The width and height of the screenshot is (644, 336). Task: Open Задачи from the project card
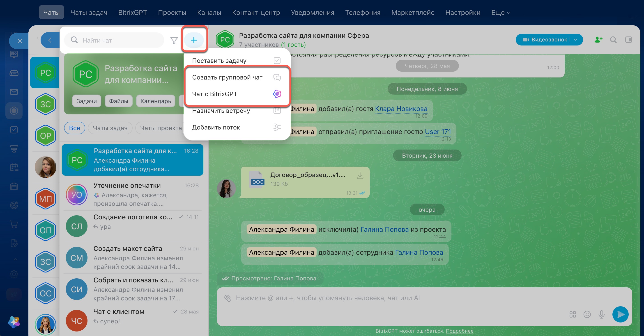87,101
